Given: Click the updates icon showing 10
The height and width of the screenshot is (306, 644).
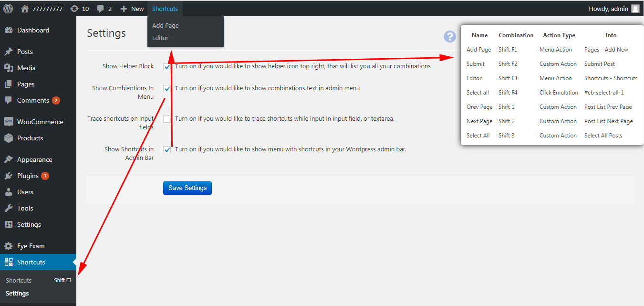Looking at the screenshot, I should point(74,9).
